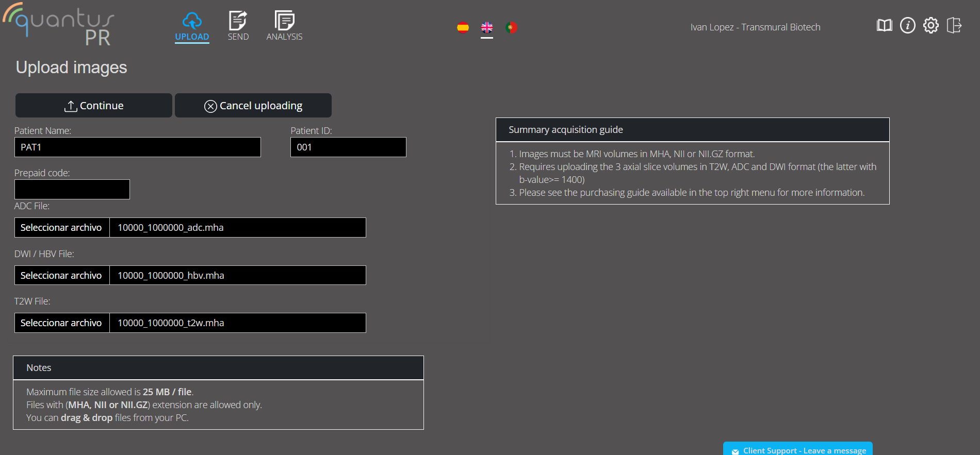This screenshot has height=455, width=980.
Task: Open the user guide book icon
Action: click(884, 25)
